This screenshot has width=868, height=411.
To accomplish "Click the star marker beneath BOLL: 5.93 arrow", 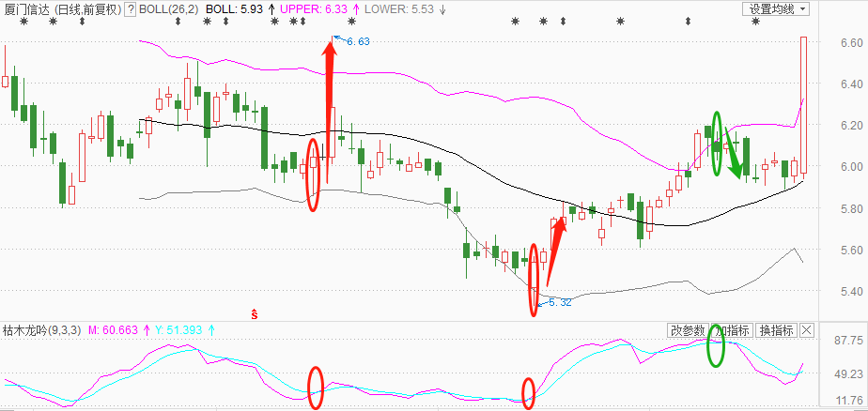I will pyautogui.click(x=274, y=22).
